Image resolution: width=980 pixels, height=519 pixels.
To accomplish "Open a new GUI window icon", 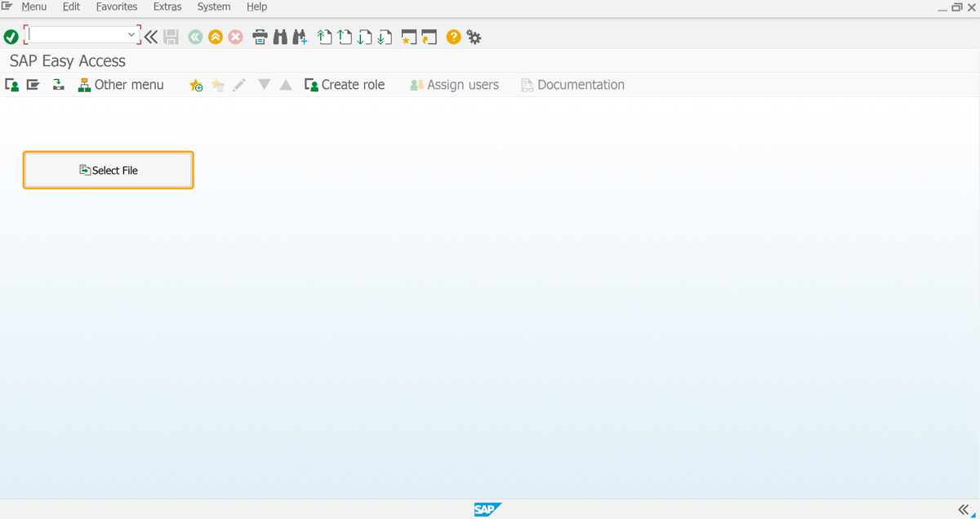I will [409, 37].
